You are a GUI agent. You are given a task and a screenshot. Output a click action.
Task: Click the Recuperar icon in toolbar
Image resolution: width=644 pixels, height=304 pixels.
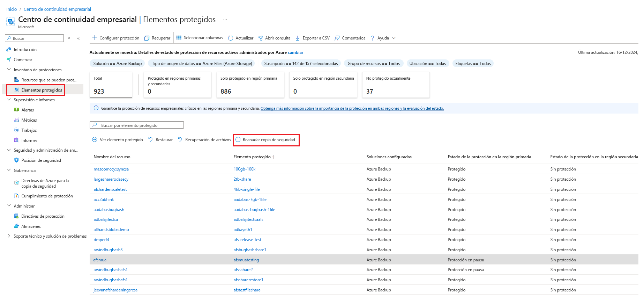(x=147, y=38)
